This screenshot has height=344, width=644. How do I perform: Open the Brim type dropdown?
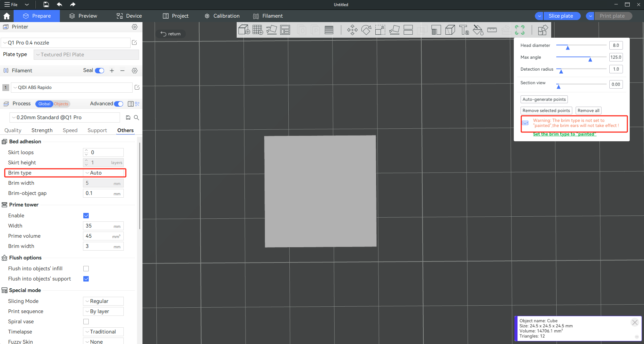(x=103, y=173)
